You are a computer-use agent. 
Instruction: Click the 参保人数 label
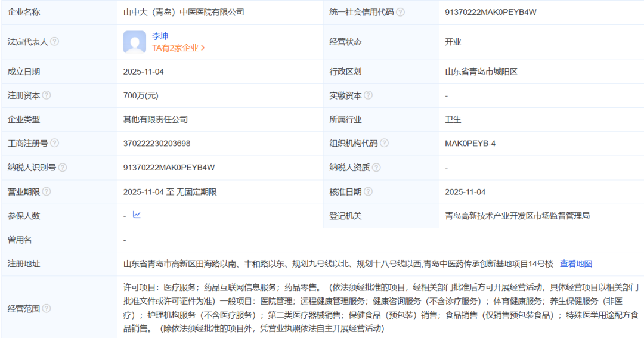coord(24,216)
